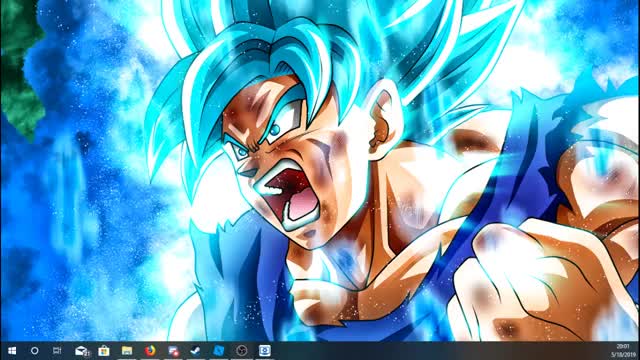This screenshot has height=360, width=640.
Task: Open File Explorer from taskbar
Action: 127,351
